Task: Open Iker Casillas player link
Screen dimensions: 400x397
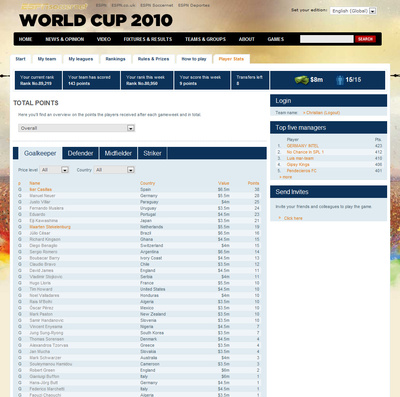Action: click(x=41, y=189)
